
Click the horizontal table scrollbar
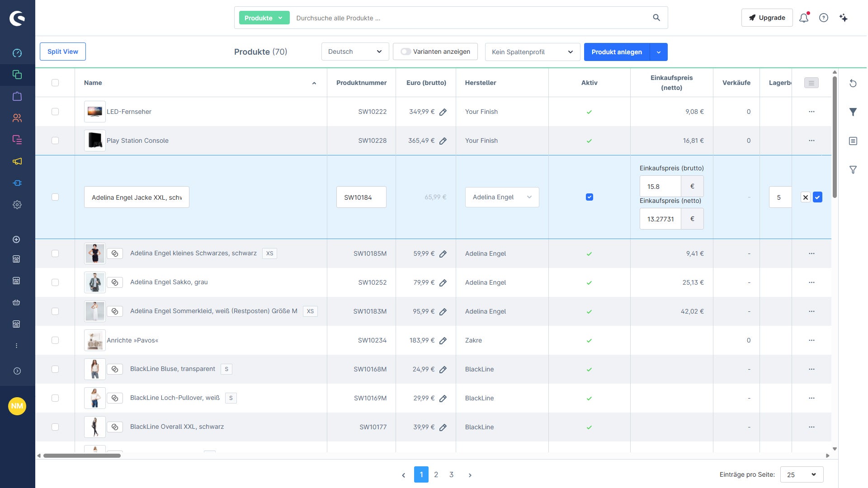pos(82,455)
